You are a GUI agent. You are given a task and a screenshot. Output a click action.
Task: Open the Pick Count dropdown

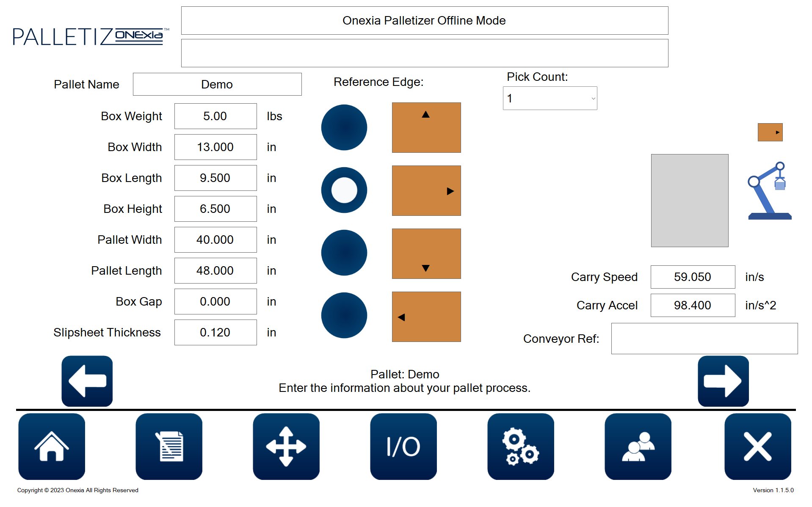(x=550, y=98)
